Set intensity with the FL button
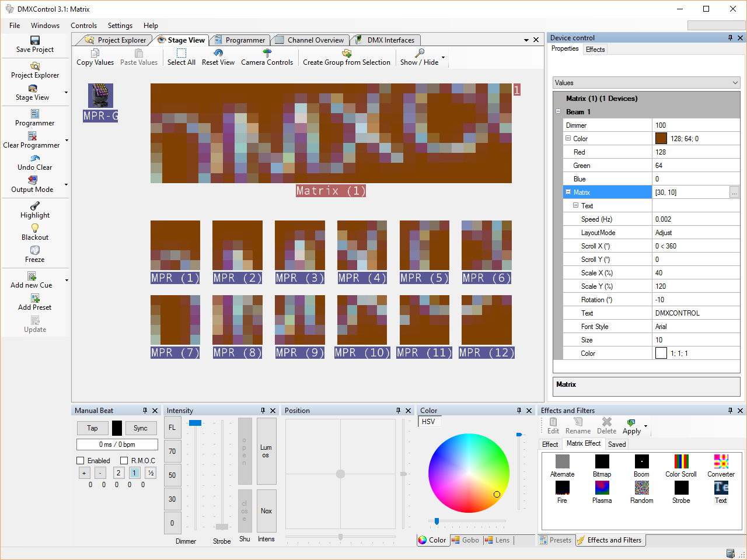The height and width of the screenshot is (560, 747). tap(172, 428)
